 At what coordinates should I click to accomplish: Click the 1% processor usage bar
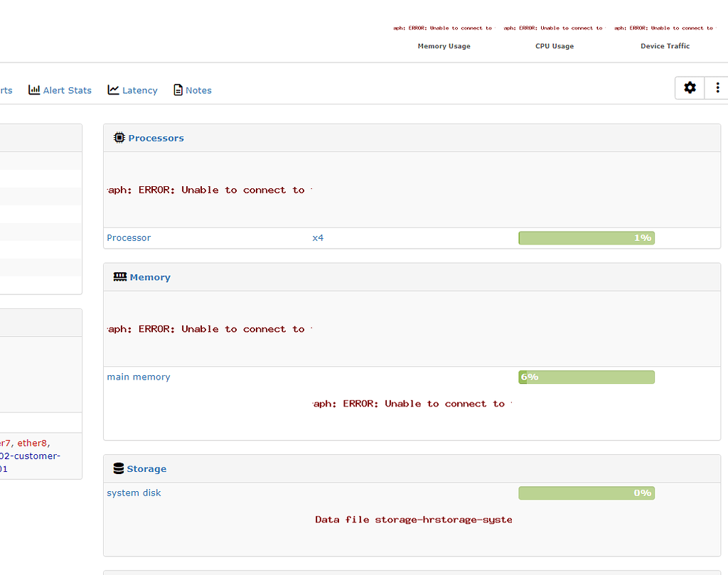click(587, 237)
